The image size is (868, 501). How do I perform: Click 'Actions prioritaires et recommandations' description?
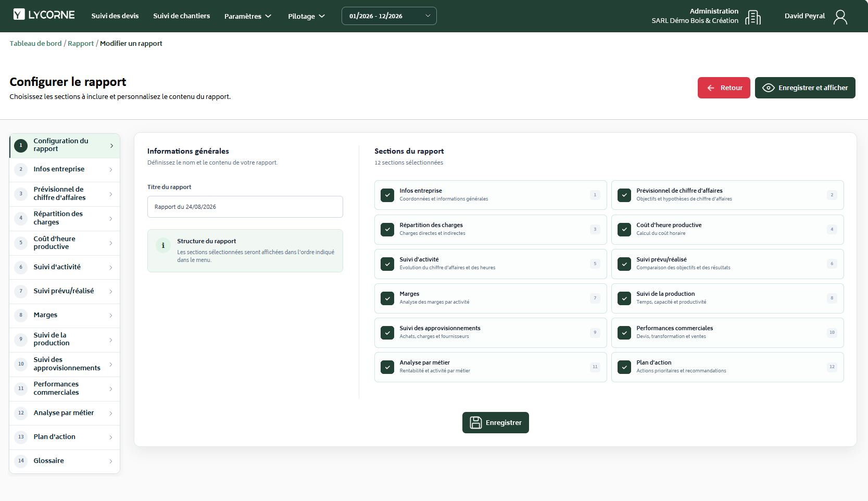[681, 371]
